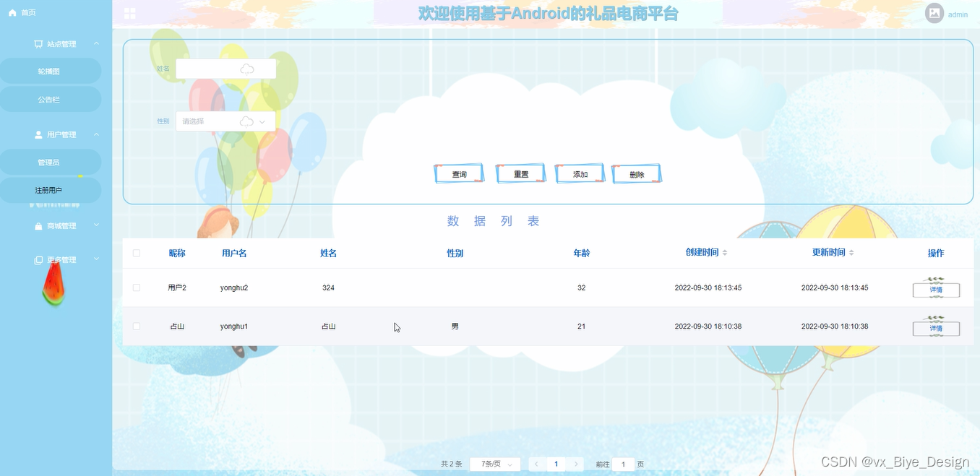
Task: Sort by 创建时间 arrows icon
Action: [725, 252]
